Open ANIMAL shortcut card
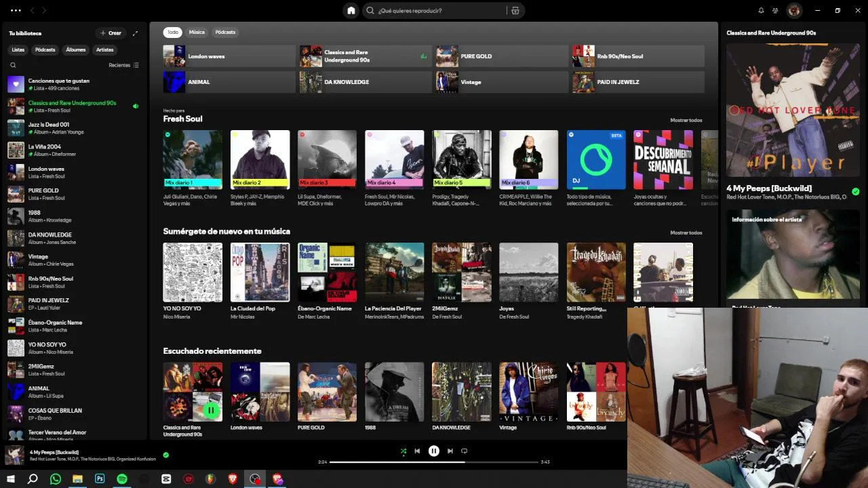This screenshot has width=868, height=488. pos(229,82)
